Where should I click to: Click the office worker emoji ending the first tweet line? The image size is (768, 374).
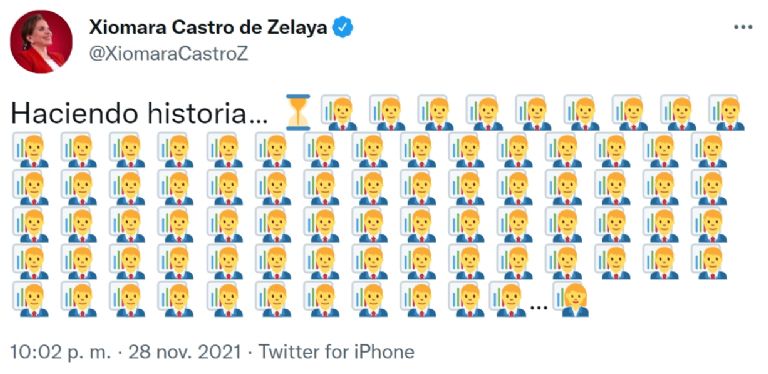coord(727,113)
